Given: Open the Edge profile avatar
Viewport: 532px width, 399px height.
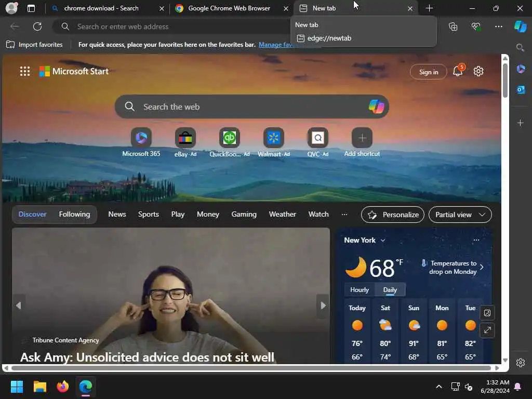Looking at the screenshot, I should pyautogui.click(x=11, y=8).
